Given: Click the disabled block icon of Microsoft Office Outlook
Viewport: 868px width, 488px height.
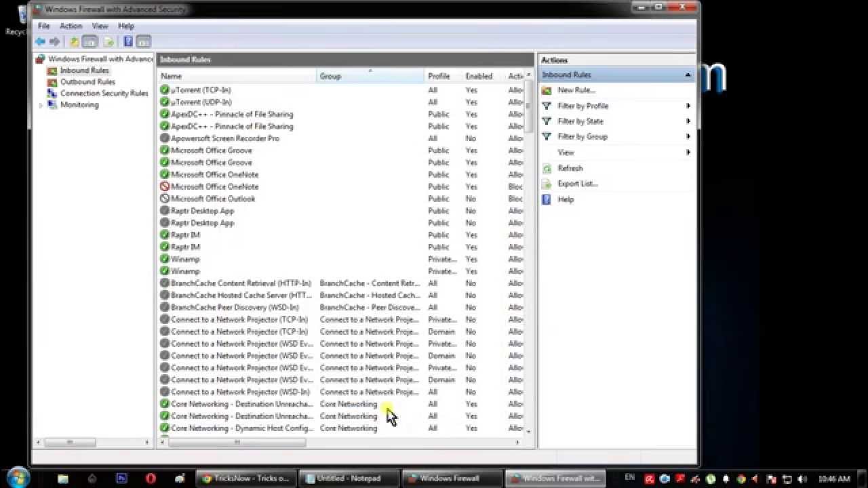Looking at the screenshot, I should click(x=165, y=199).
